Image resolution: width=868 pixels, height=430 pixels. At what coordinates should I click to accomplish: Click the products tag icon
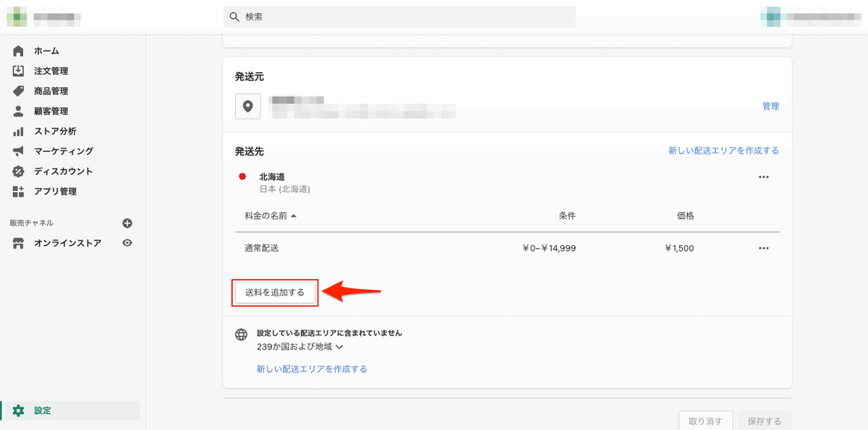pos(19,91)
